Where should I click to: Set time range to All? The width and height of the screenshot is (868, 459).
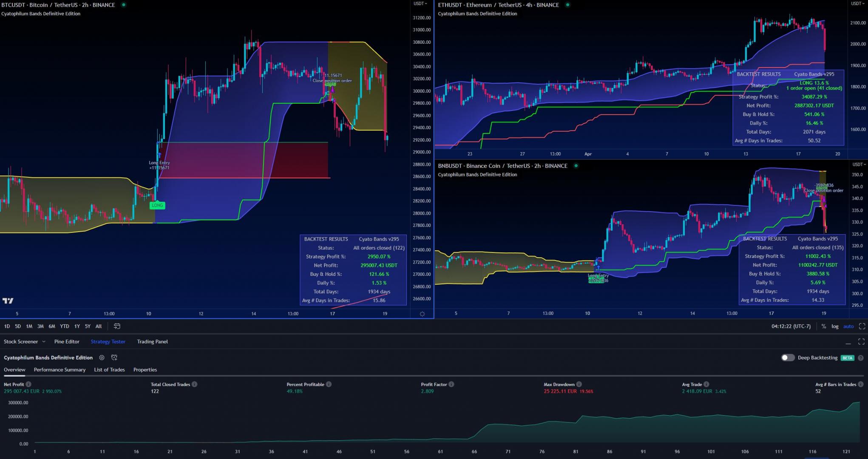pos(99,326)
